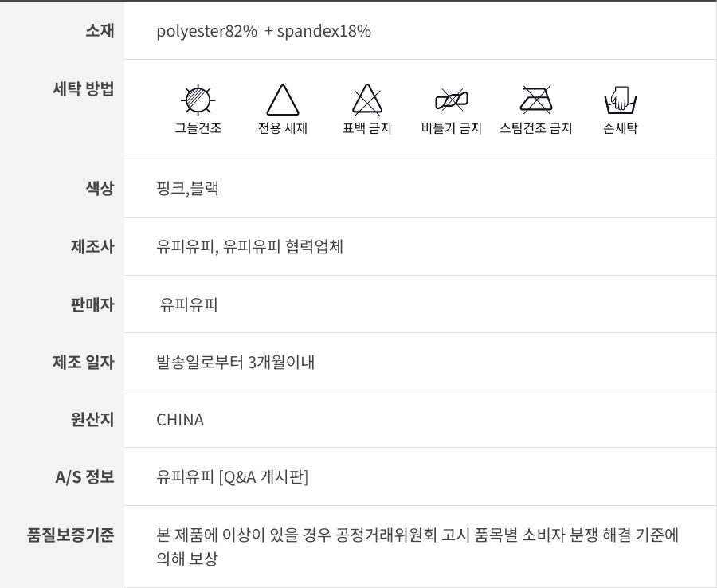
Task: Click the 판매자 value 유피유피
Action: [x=189, y=304]
